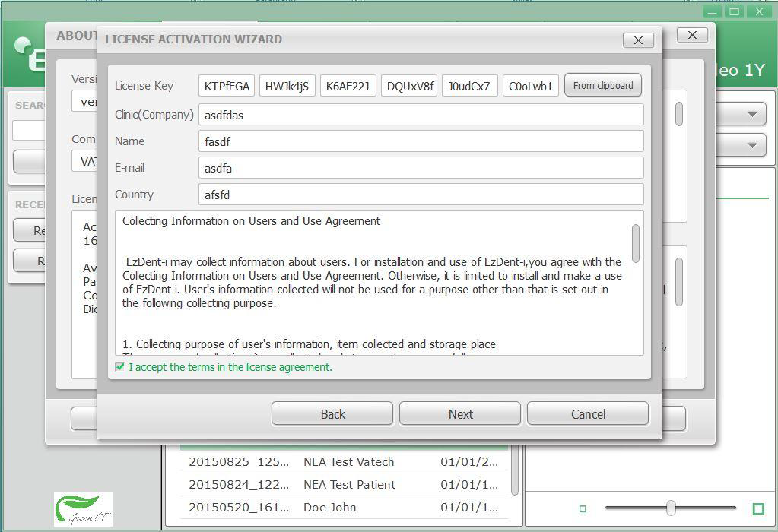Click the patient list scrollbar
The height and width of the screenshot is (532, 778).
(515, 471)
